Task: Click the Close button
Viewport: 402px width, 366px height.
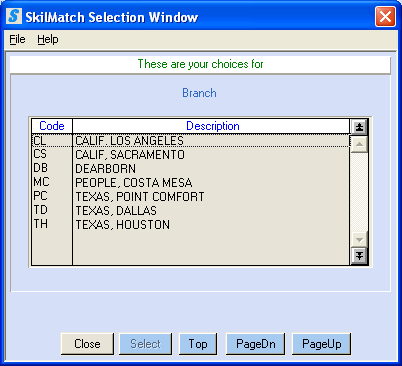Action: [x=87, y=344]
